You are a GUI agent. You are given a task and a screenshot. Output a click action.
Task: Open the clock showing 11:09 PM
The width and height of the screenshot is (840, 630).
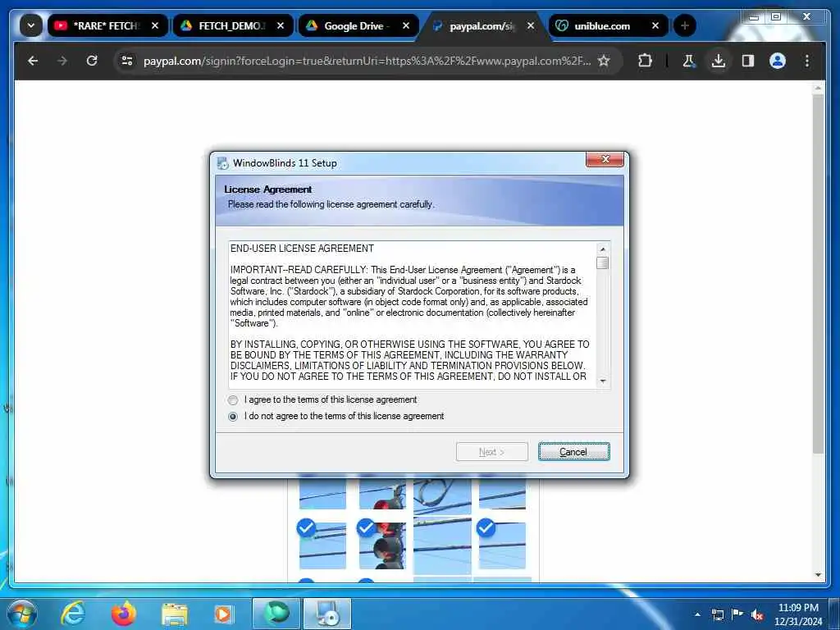798,614
